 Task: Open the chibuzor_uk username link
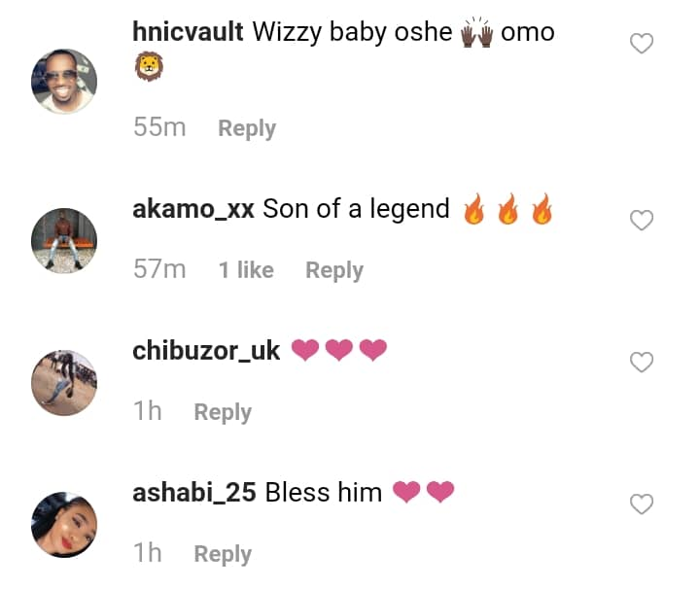206,350
